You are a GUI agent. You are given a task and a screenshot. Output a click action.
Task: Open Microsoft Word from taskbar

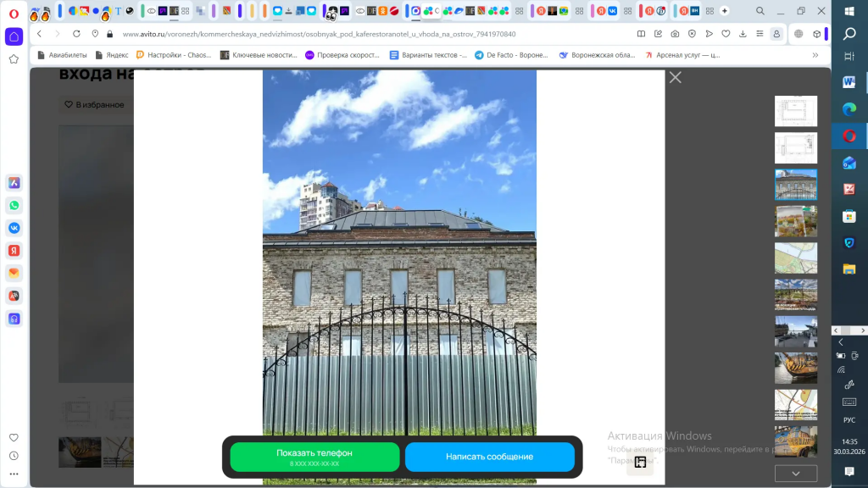[849, 82]
